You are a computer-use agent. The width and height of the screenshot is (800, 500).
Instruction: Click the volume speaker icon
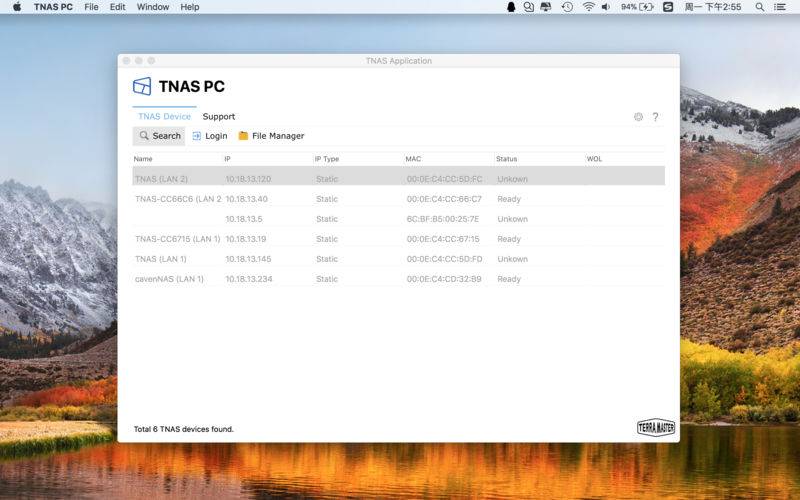[606, 7]
